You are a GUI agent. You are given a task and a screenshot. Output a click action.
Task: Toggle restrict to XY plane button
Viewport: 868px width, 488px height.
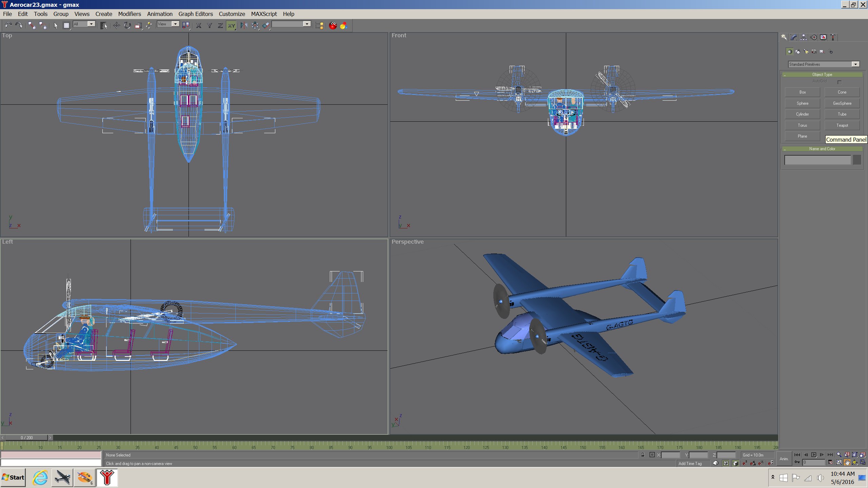click(231, 25)
